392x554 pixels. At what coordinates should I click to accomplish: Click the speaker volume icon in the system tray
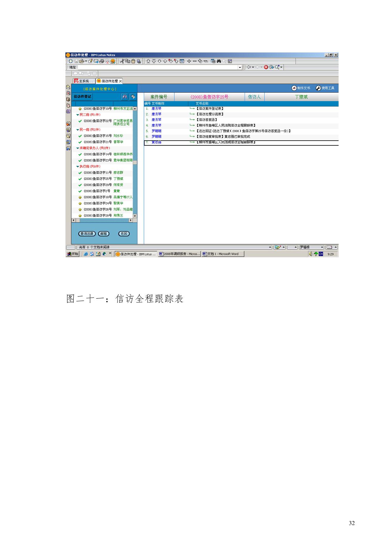tap(311, 254)
